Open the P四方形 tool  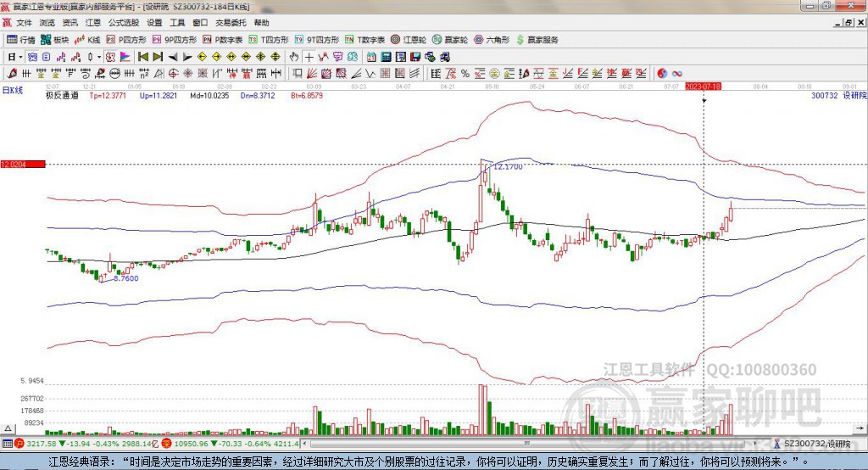pyautogui.click(x=126, y=40)
